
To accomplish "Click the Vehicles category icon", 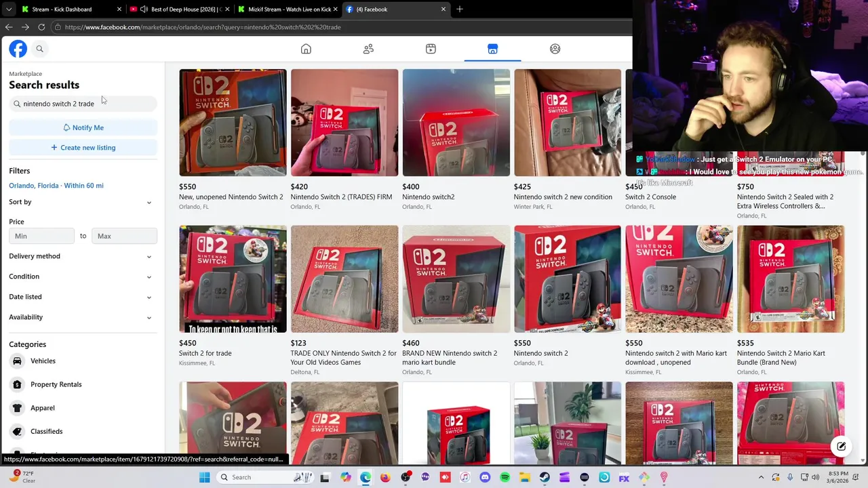I will 17,361.
